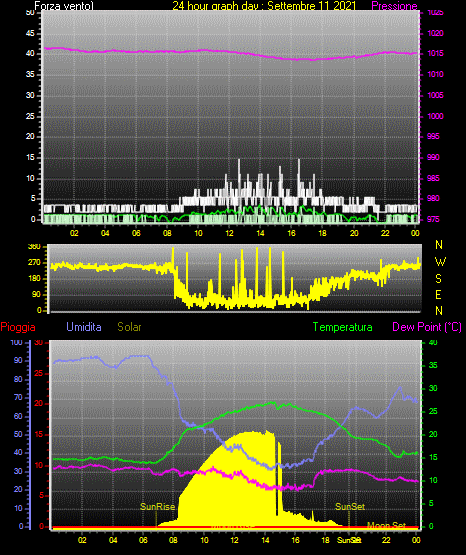This screenshot has width=466, height=555.
Task: Click wind speed axis value 25
Action: (x=30, y=116)
